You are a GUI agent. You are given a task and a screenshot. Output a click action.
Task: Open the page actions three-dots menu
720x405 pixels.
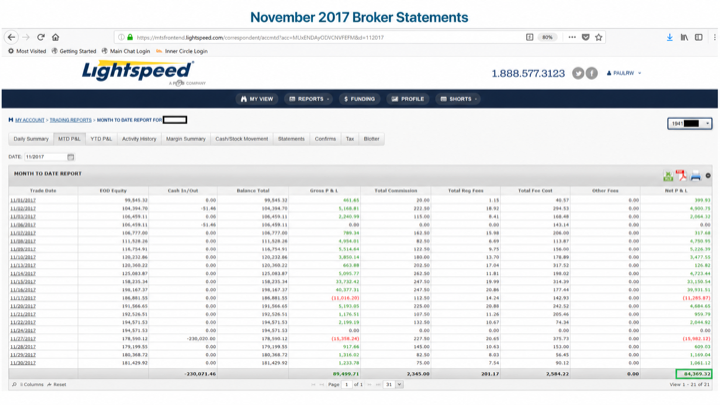click(x=572, y=37)
